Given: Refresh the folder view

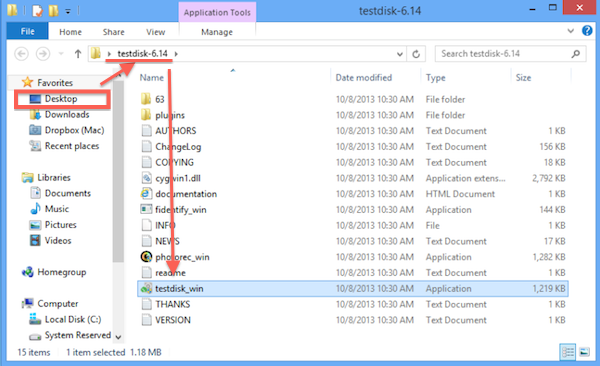Looking at the screenshot, I should click(x=416, y=54).
